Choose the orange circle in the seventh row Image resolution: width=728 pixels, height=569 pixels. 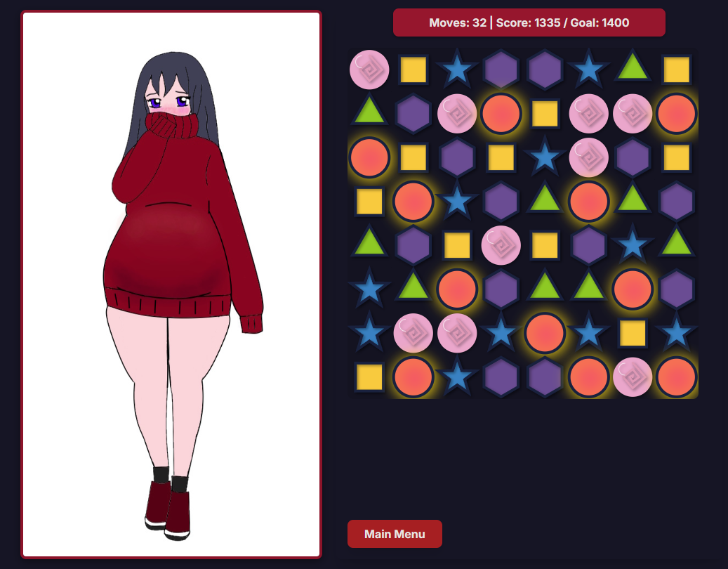coord(545,333)
